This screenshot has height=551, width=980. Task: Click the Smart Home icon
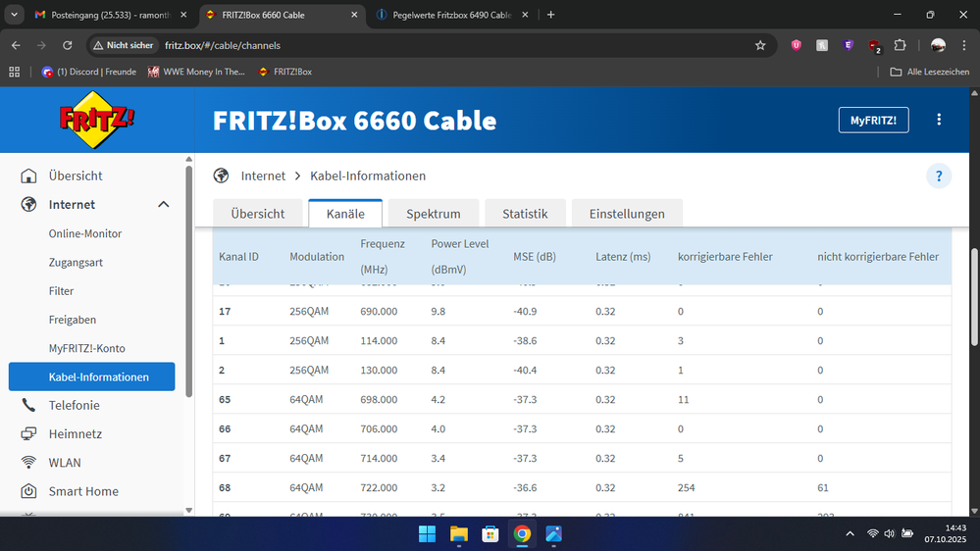pos(28,491)
